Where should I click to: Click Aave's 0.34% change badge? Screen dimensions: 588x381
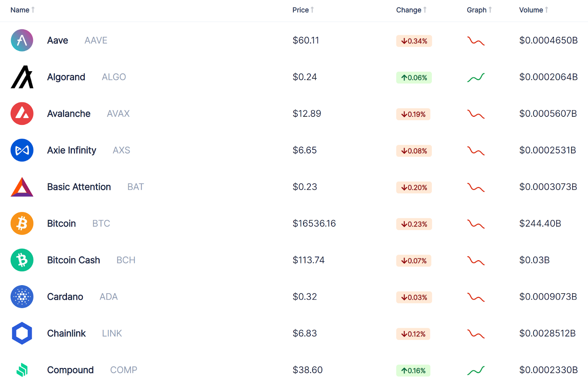point(414,41)
